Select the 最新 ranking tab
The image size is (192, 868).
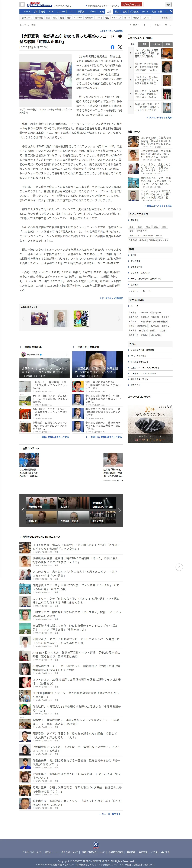(x=132, y=44)
